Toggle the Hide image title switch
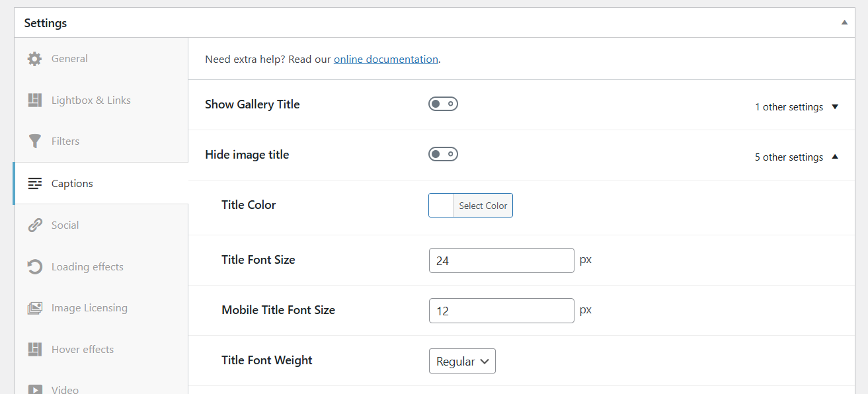868x394 pixels. [443, 154]
